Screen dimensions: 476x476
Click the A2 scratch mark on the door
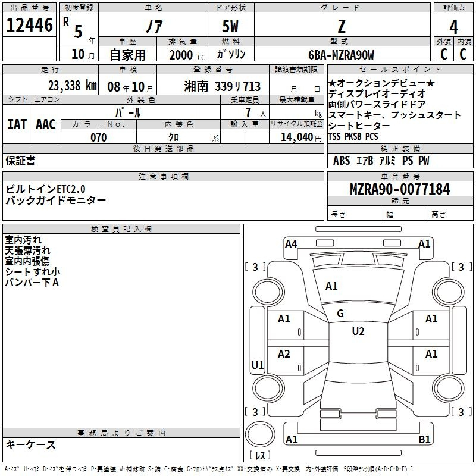tap(284, 355)
